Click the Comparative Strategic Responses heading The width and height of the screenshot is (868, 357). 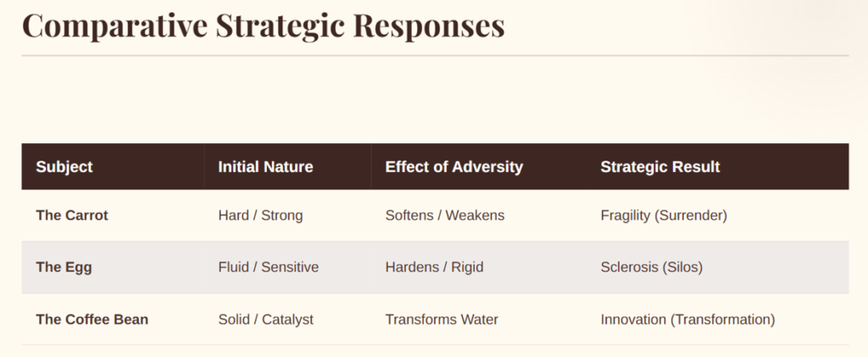point(264,26)
